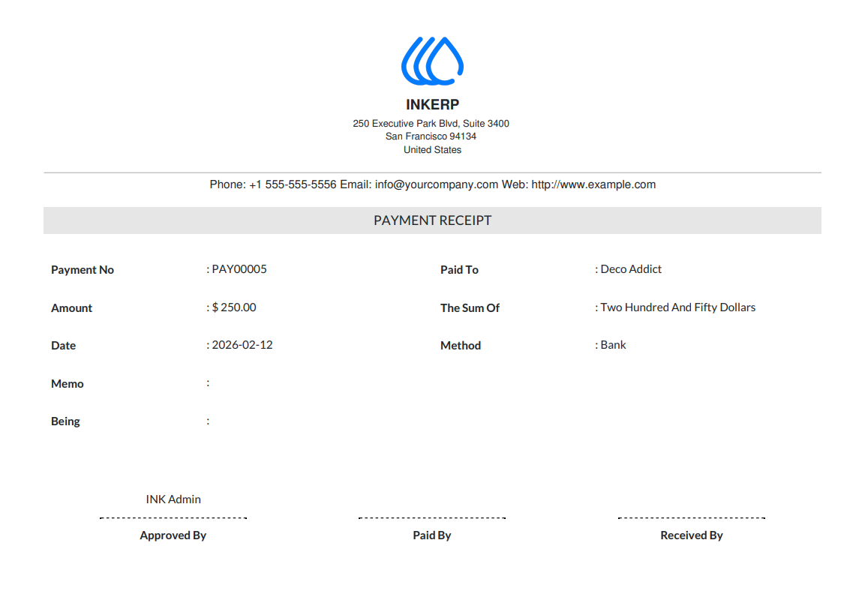Viewport: 868px width, 609px height.
Task: Click the 'Method' label
Action: point(461,346)
